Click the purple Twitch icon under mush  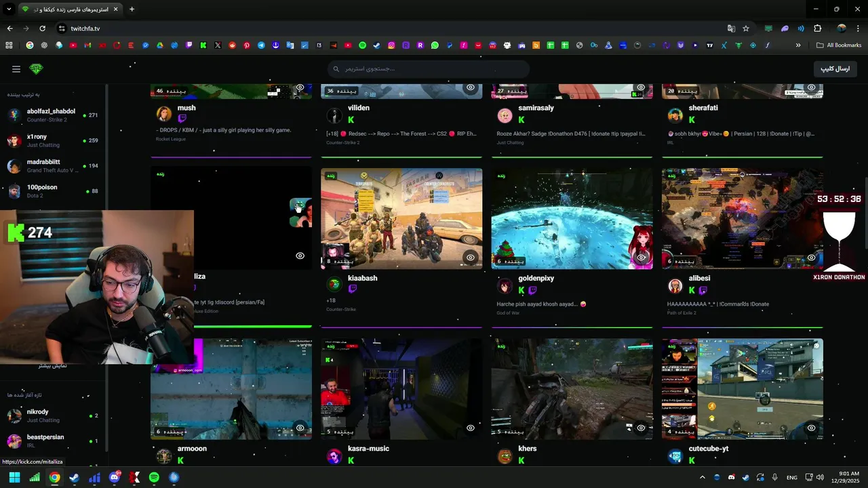tap(182, 119)
